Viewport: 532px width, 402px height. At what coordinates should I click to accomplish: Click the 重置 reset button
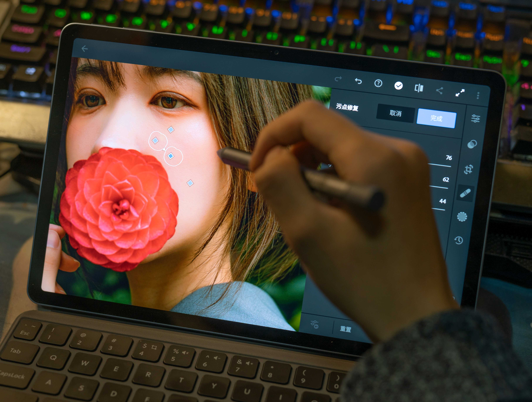click(346, 329)
